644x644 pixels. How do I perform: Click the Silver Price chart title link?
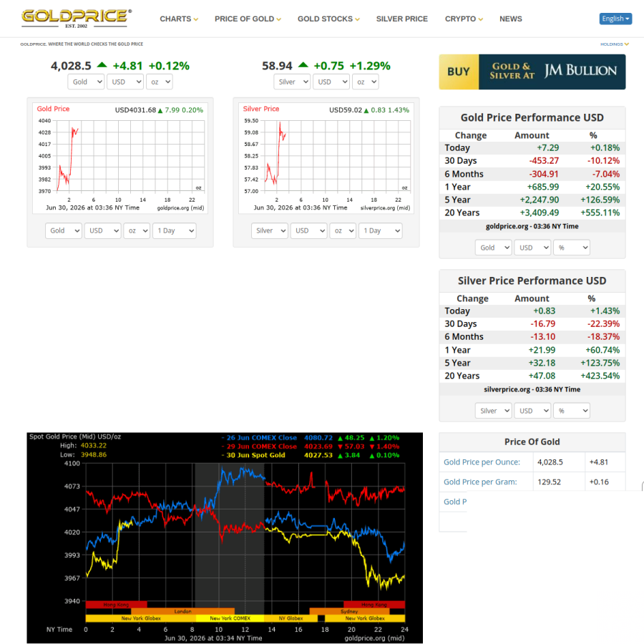point(260,109)
